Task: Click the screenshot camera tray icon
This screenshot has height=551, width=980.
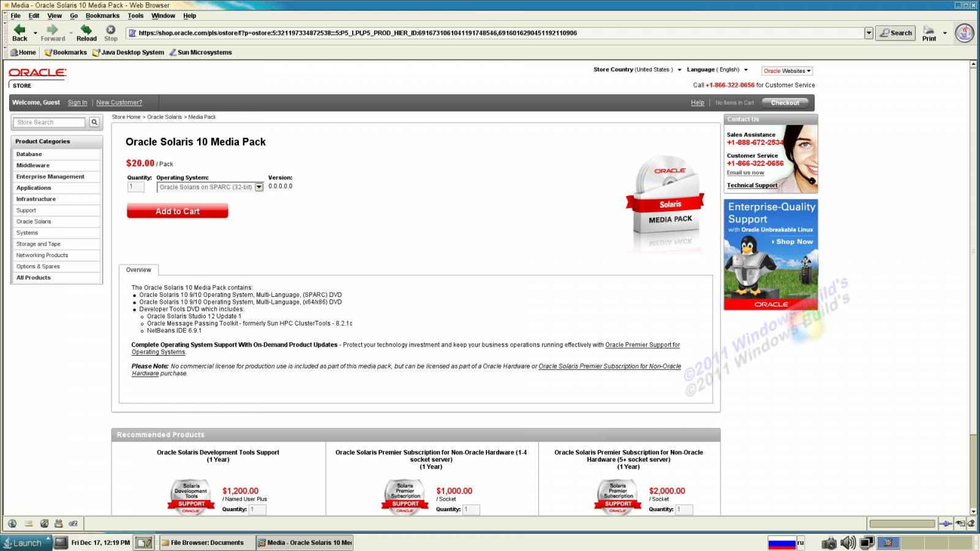Action: click(x=829, y=543)
